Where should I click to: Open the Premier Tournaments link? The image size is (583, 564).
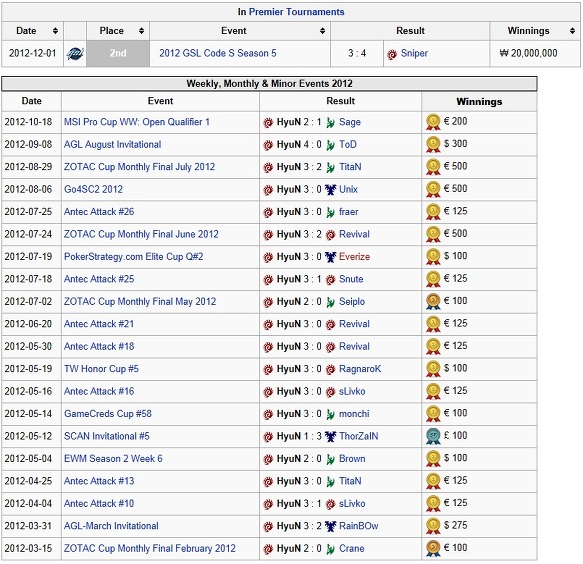coord(296,12)
